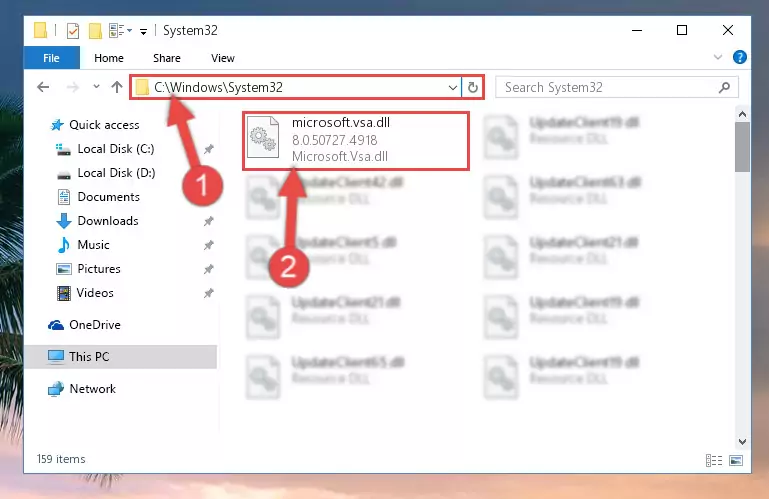The height and width of the screenshot is (499, 769).
Task: Click the pin icon next to Local Disk (C:)
Action: click(x=208, y=149)
